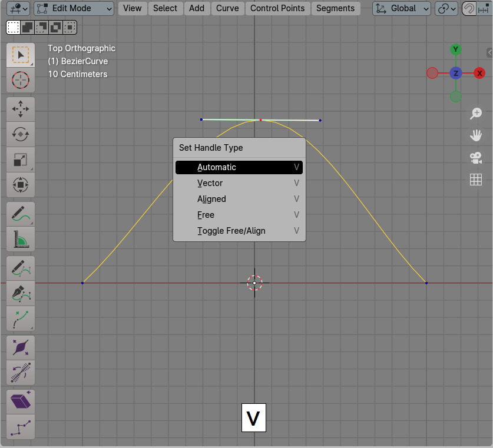The image size is (493, 448).
Task: Select the Curve Pen tool
Action: [x=21, y=293]
